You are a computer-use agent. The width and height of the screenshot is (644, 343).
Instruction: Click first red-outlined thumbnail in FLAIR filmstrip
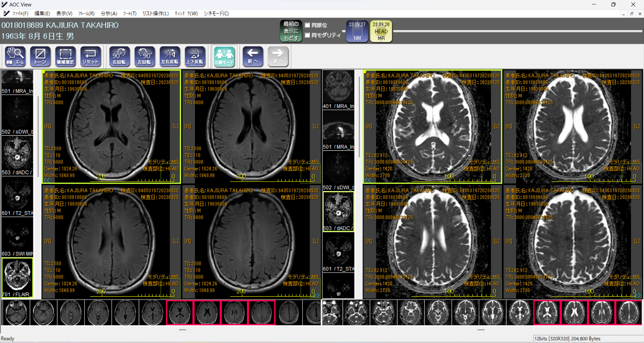point(180,312)
